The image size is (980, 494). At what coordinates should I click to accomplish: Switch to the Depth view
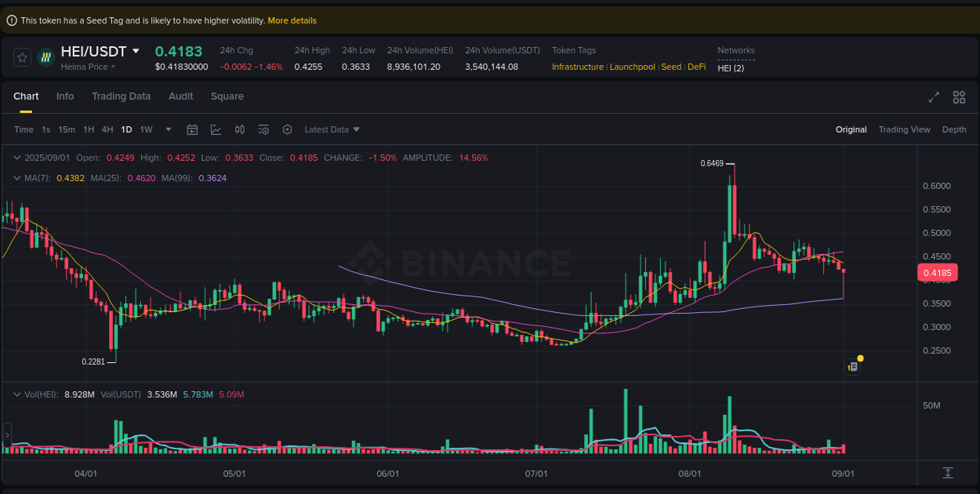pyautogui.click(x=954, y=129)
